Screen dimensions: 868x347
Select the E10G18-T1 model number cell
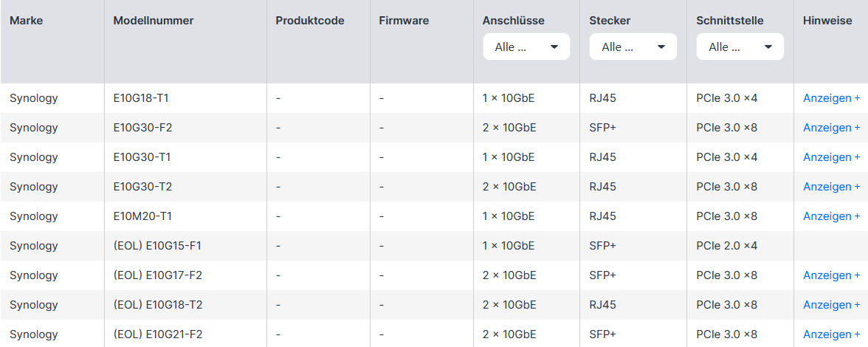point(141,98)
